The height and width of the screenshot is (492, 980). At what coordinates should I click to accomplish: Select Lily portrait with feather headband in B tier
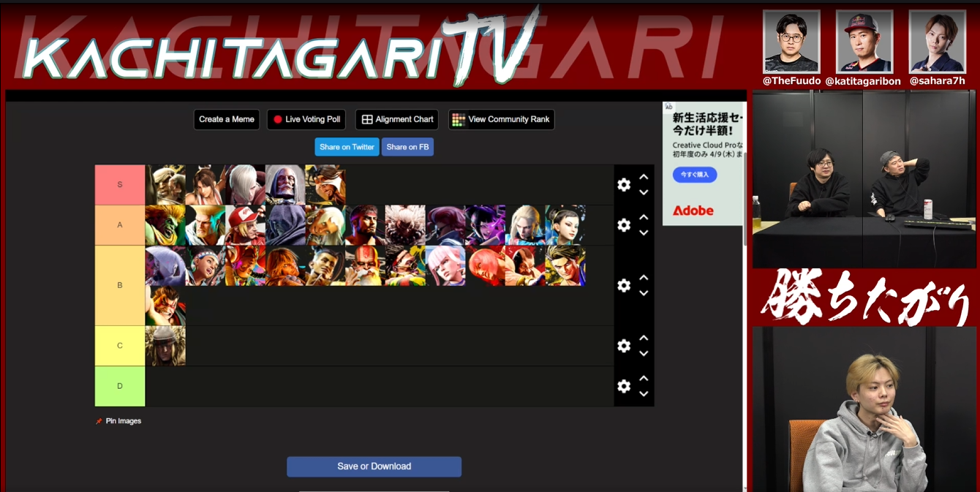click(x=206, y=265)
